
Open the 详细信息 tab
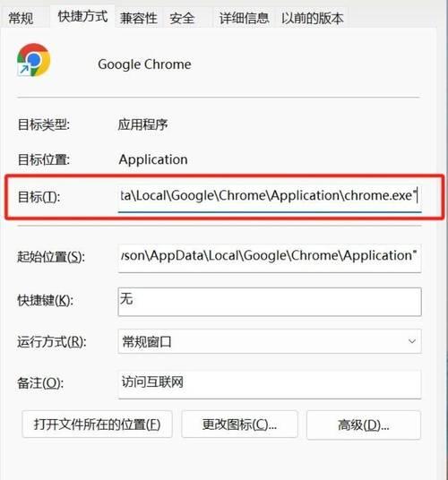pos(244,18)
